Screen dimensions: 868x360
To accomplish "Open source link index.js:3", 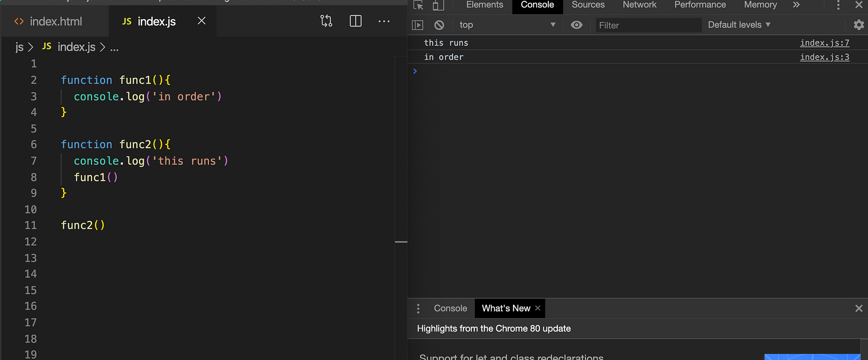I will click(x=825, y=57).
